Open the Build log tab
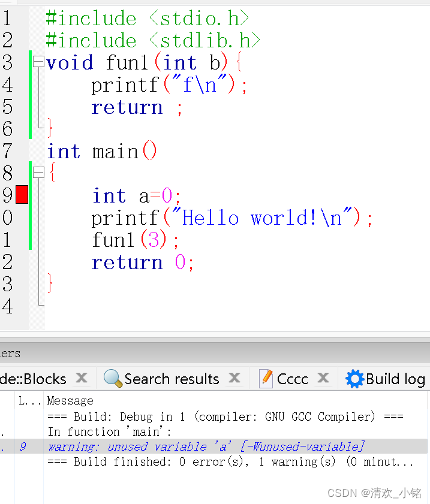 386,379
